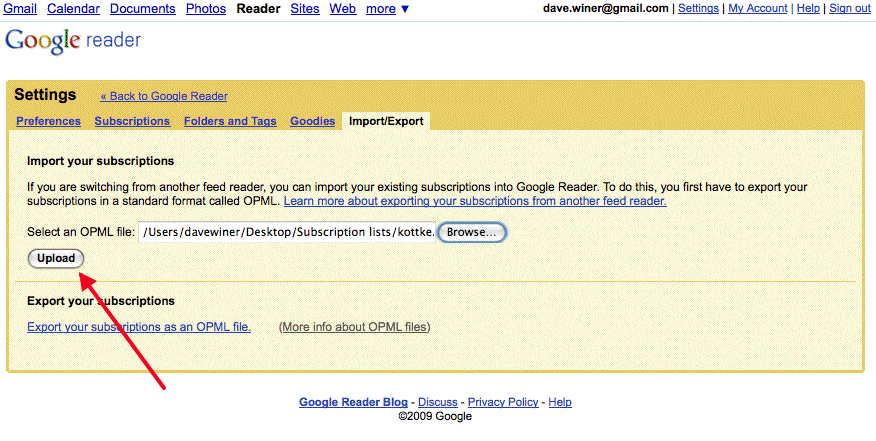Switch to the Preferences tab

(x=49, y=121)
